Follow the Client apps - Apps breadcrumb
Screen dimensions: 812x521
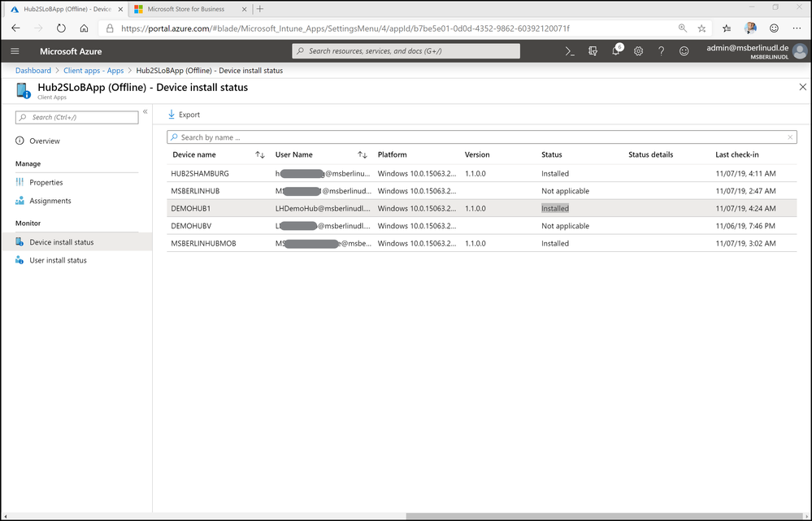93,71
